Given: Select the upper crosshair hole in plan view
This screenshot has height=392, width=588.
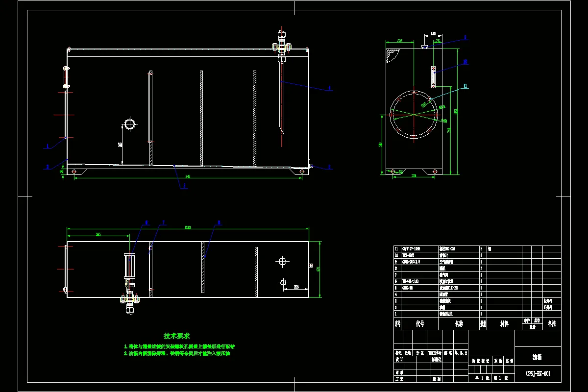Looking at the screenshot, I should (x=282, y=261).
